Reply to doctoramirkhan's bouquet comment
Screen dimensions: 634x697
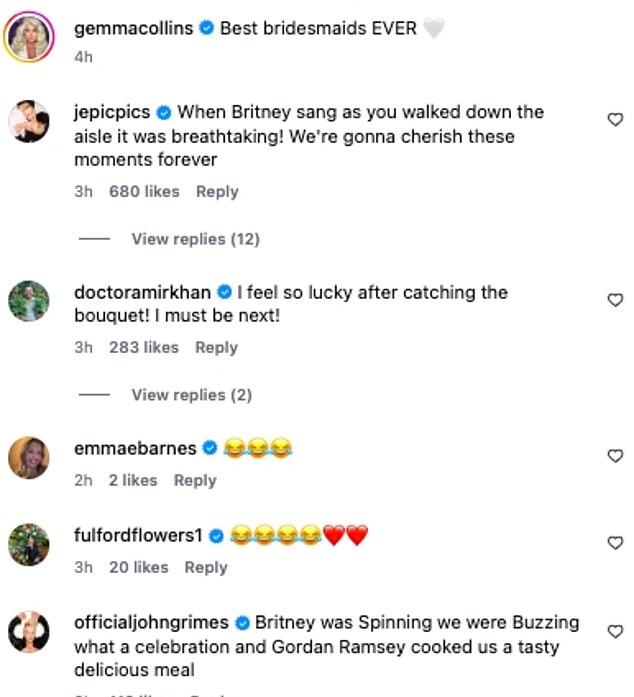[216, 347]
